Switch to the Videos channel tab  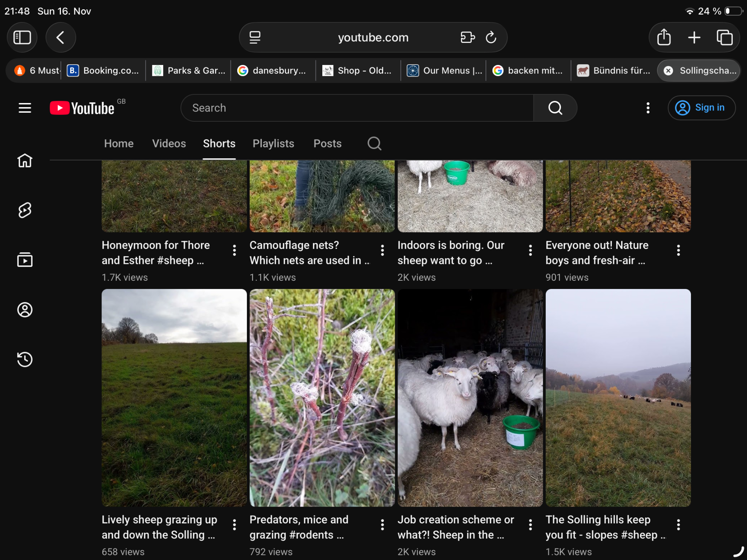click(x=169, y=143)
